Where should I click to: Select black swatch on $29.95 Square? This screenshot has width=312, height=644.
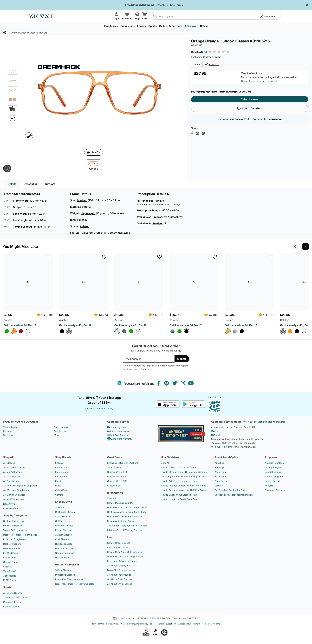[x=242, y=331]
